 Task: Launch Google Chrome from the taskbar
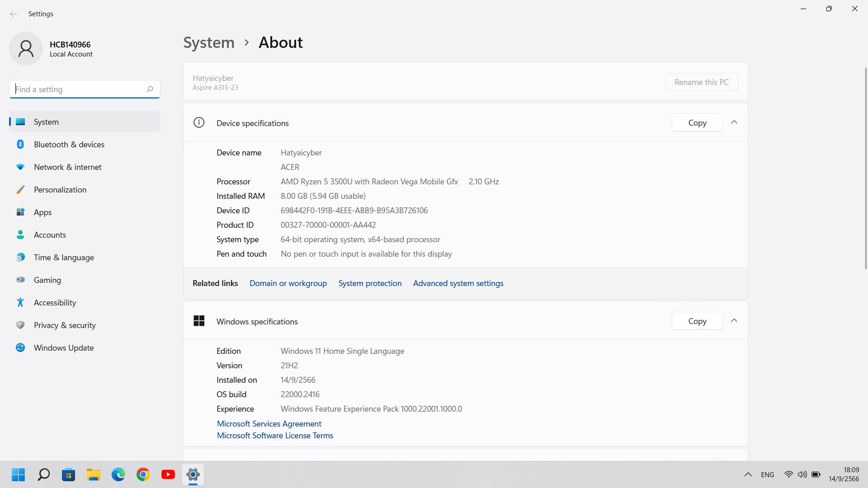click(143, 474)
